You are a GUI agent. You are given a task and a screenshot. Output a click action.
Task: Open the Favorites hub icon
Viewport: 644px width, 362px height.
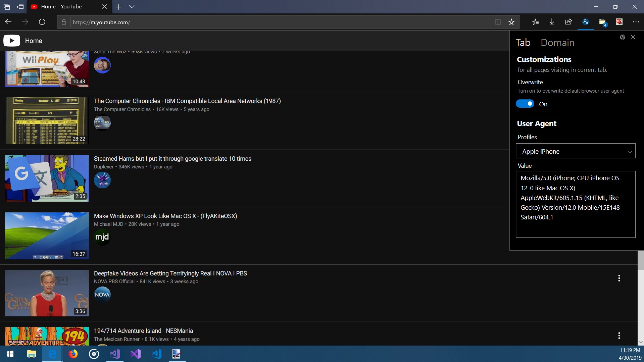point(535,22)
